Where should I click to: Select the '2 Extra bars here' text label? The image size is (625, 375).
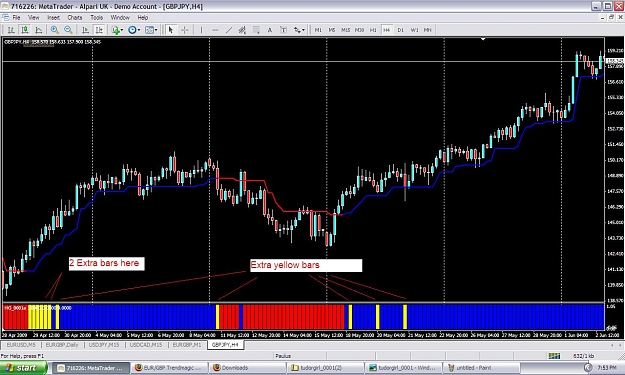click(106, 263)
